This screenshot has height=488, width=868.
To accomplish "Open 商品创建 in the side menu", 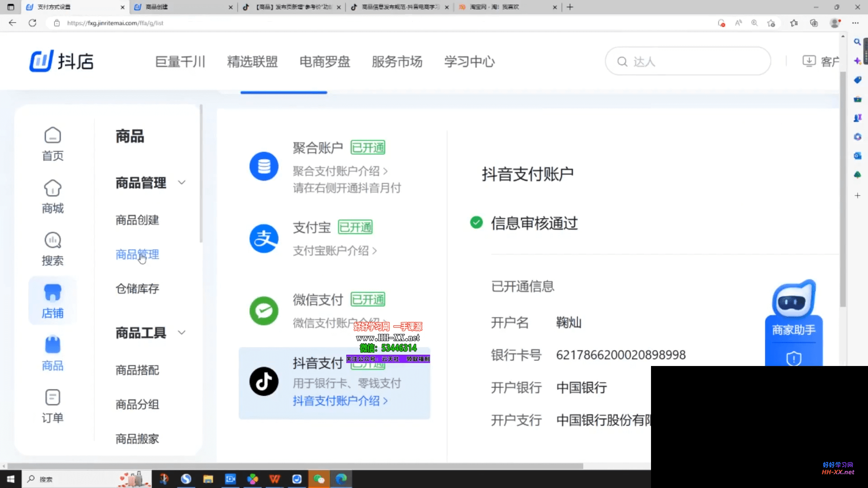I will point(137,220).
